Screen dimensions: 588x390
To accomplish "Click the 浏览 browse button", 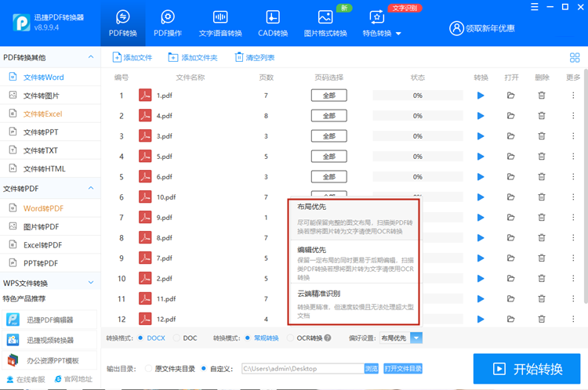I will click(x=371, y=368).
